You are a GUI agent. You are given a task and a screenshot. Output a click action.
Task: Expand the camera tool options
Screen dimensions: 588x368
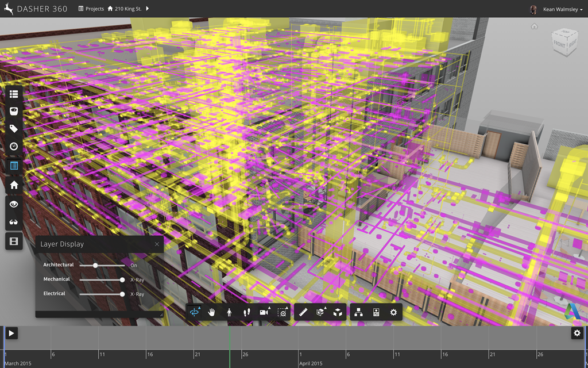(265, 312)
